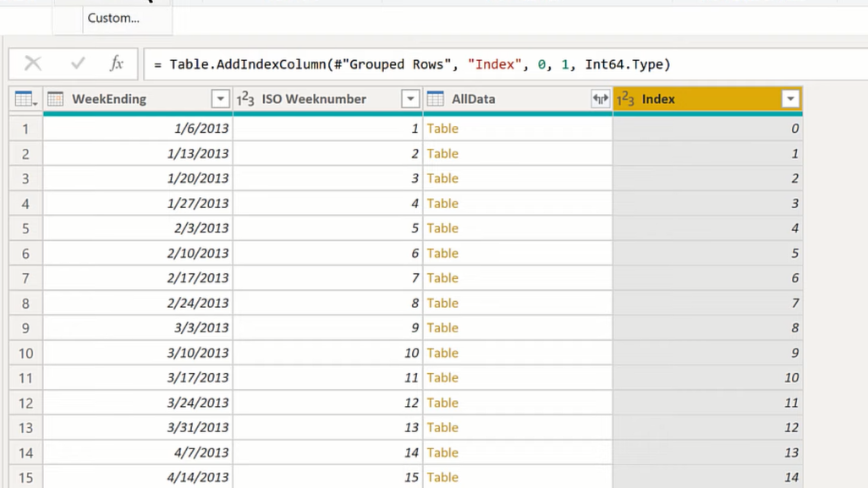Select the 1/13/2013 date cell
Image resolution: width=868 pixels, height=488 pixels.
(139, 153)
